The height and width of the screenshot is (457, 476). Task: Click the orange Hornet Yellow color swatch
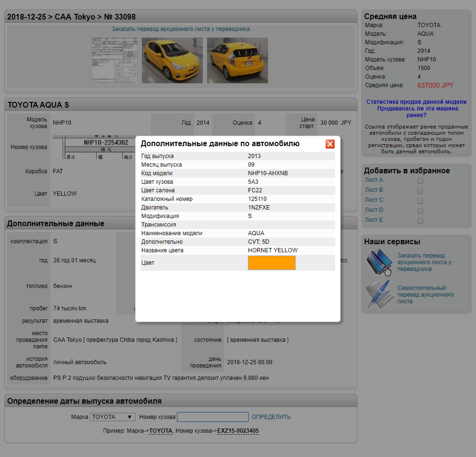[x=272, y=263]
